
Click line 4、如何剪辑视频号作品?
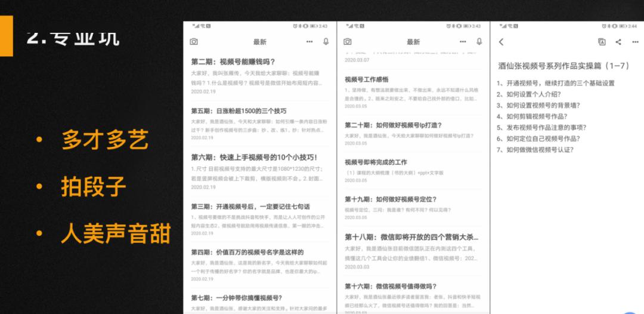531,116
